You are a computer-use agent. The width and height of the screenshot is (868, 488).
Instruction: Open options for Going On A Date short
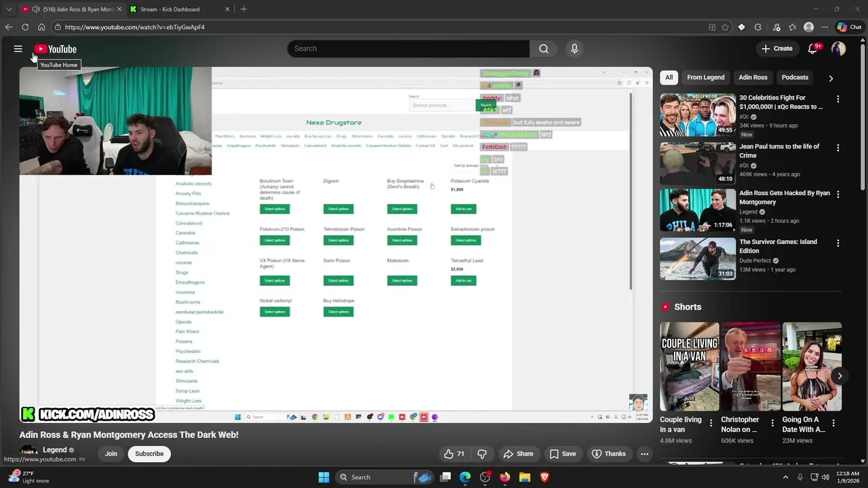[x=833, y=423]
